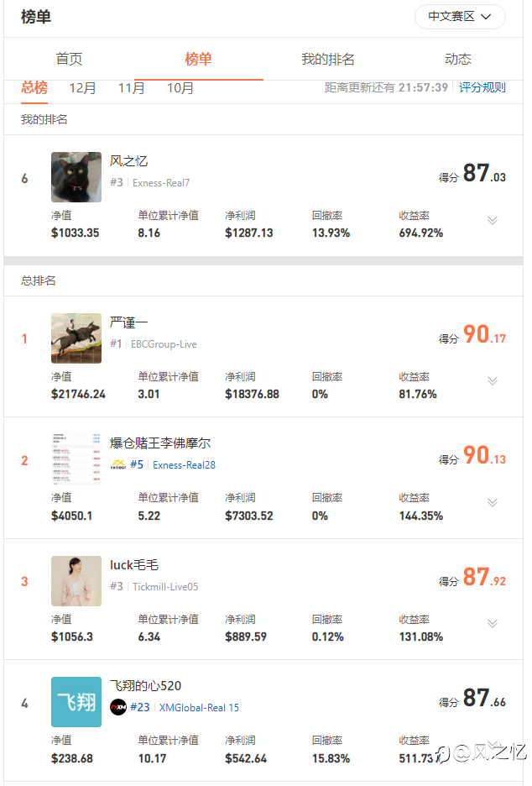Viewport: 532px width, 786px height.
Task: Open the 动态 tab
Action: coord(458,59)
